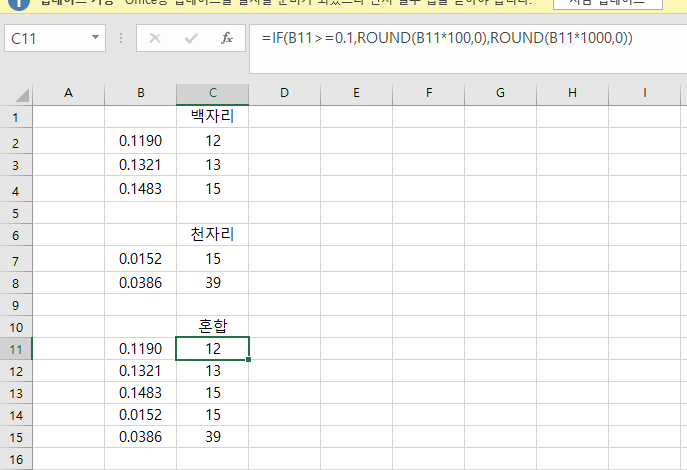Select column B header
The height and width of the screenshot is (470, 687).
[x=141, y=93]
